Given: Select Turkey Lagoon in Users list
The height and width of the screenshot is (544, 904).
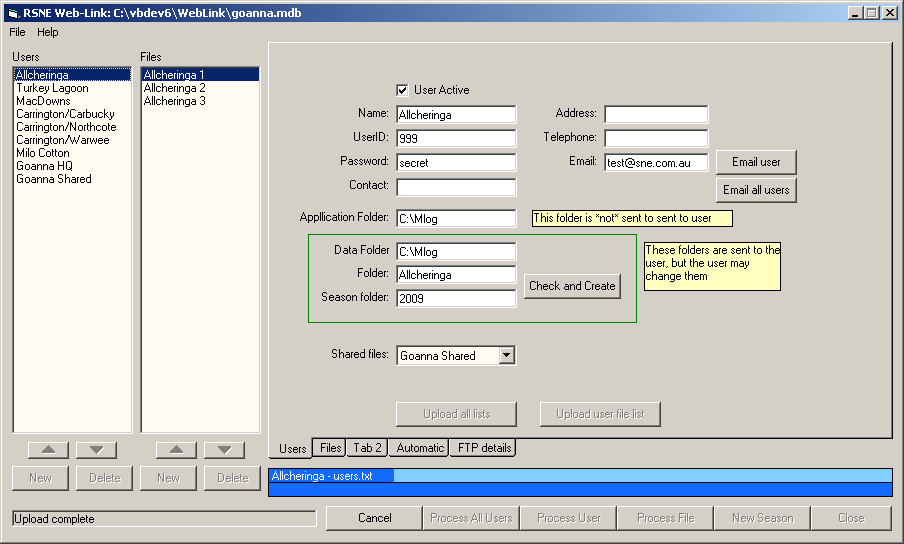Looking at the screenshot, I should [x=52, y=88].
